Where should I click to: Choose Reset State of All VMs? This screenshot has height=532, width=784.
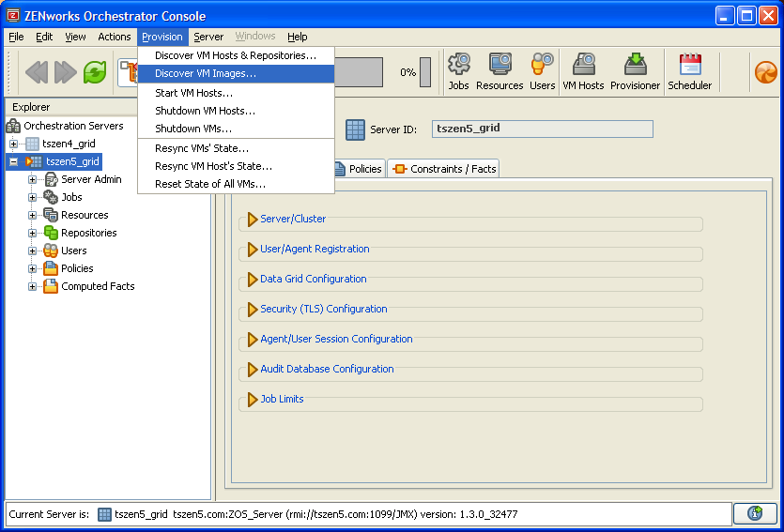coord(236,184)
